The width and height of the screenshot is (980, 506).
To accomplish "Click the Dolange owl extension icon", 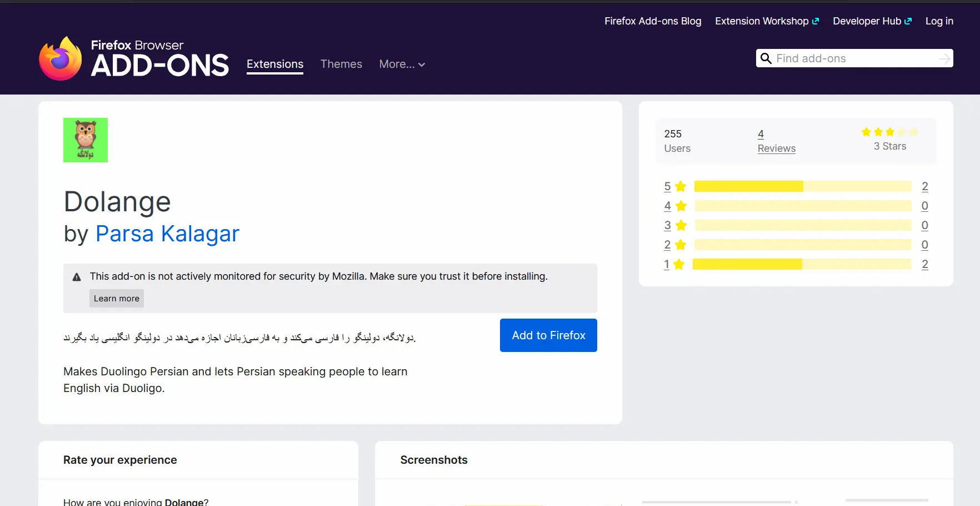I will [86, 140].
